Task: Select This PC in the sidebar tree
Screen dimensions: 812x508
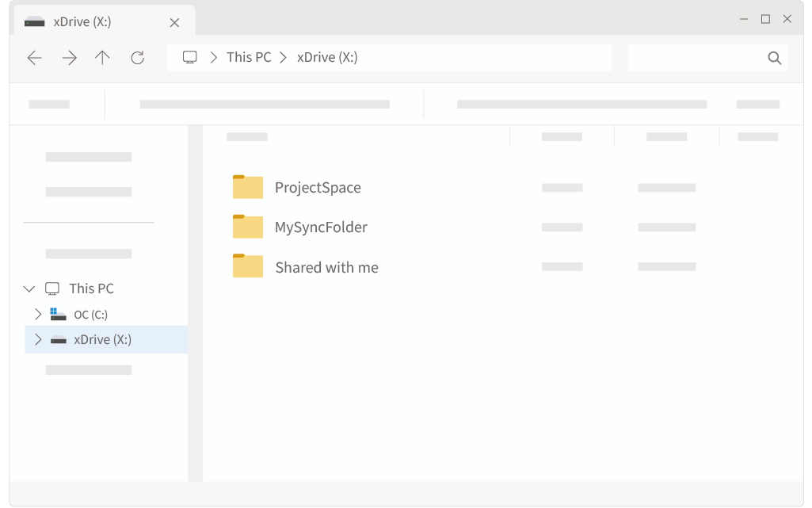Action: (x=92, y=288)
